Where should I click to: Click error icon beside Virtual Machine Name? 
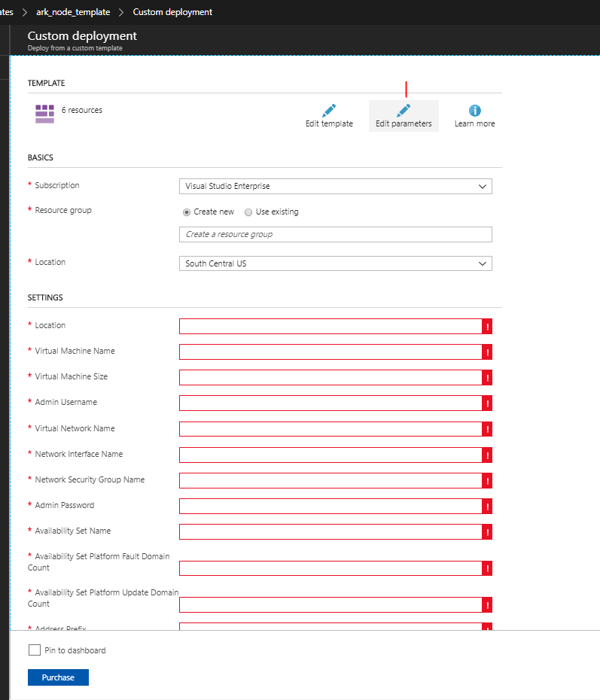(487, 352)
